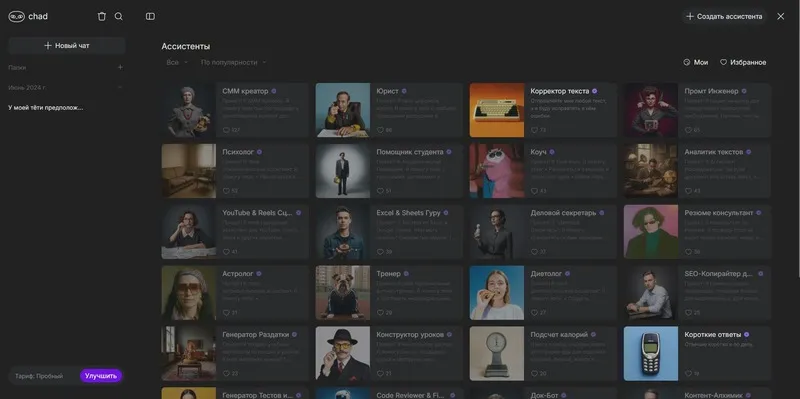Select the Юрист assistant thumbnail
800x399 pixels.
343,110
